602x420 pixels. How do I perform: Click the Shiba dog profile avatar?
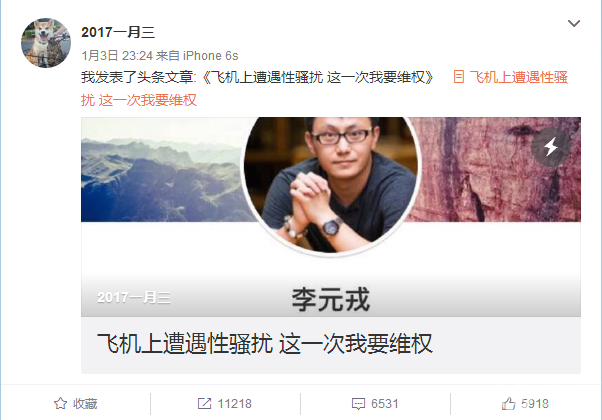click(x=46, y=43)
